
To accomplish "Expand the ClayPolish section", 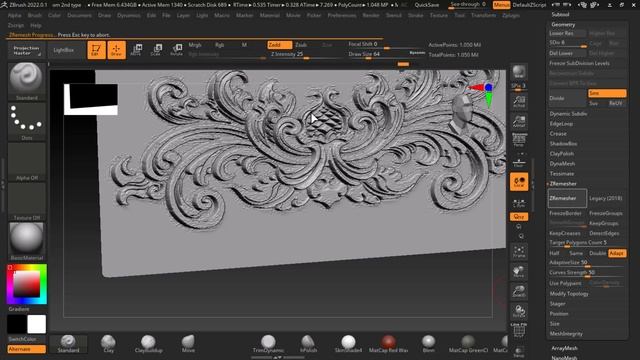I will (x=562, y=154).
